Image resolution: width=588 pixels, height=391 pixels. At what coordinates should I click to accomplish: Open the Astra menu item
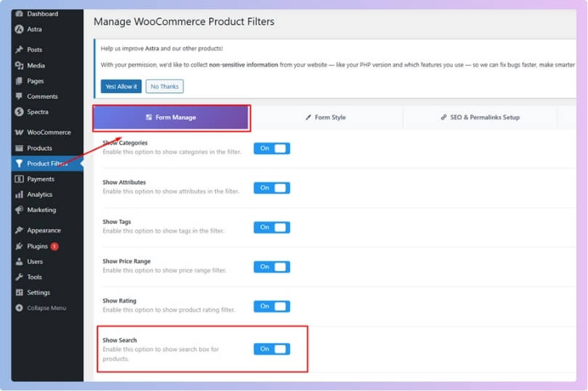pos(47,29)
